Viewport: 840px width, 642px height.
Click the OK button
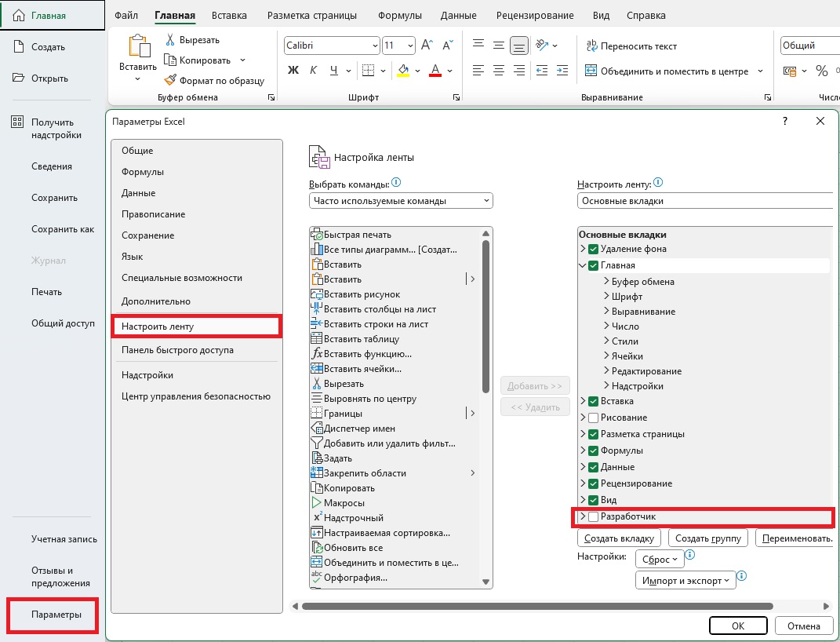737,626
